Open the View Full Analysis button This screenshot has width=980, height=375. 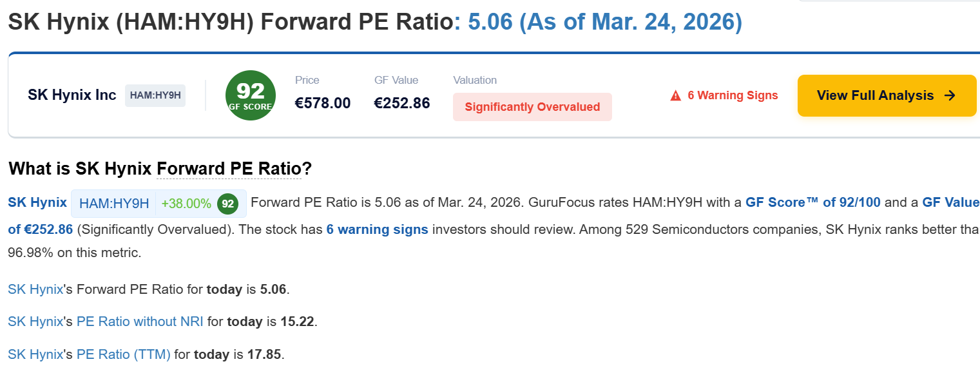[886, 95]
